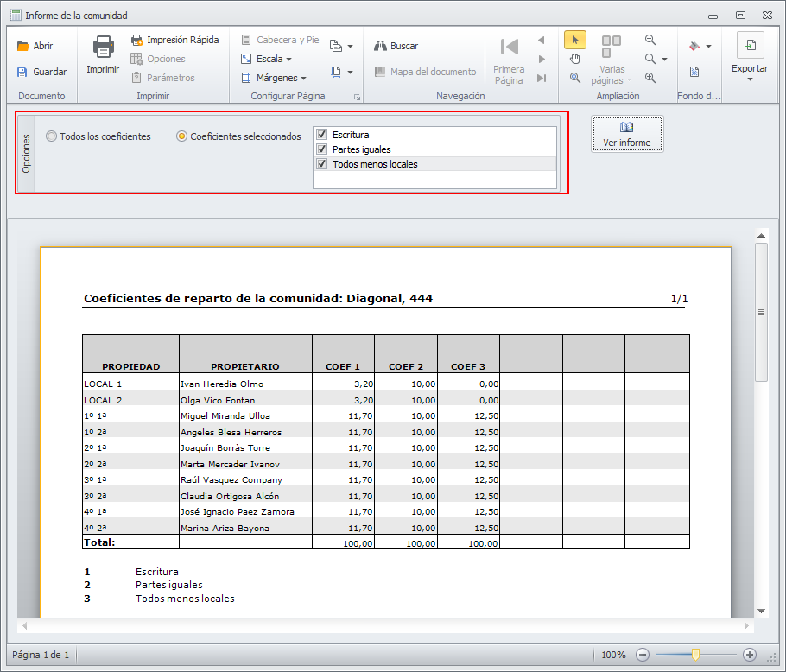Open Buscar binoculars search tool
786x672 pixels.
click(396, 46)
